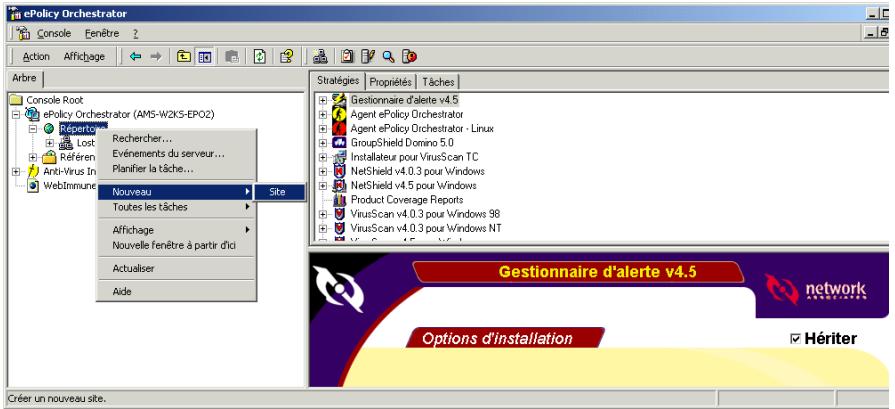Image resolution: width=895 pixels, height=409 pixels.
Task: Choose Aide in the context menu
Action: (x=176, y=291)
